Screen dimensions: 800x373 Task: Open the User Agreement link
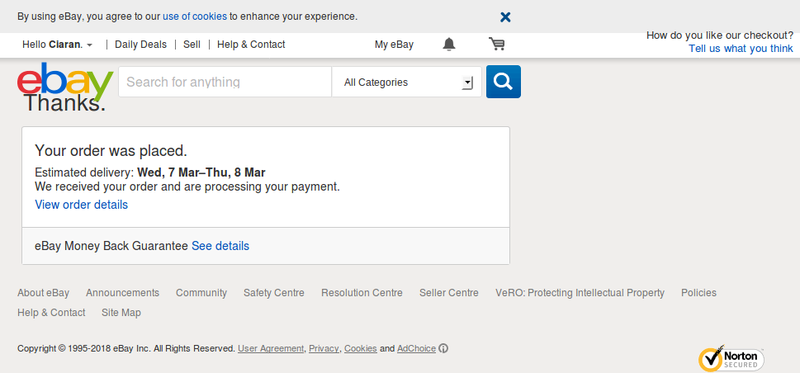271,349
